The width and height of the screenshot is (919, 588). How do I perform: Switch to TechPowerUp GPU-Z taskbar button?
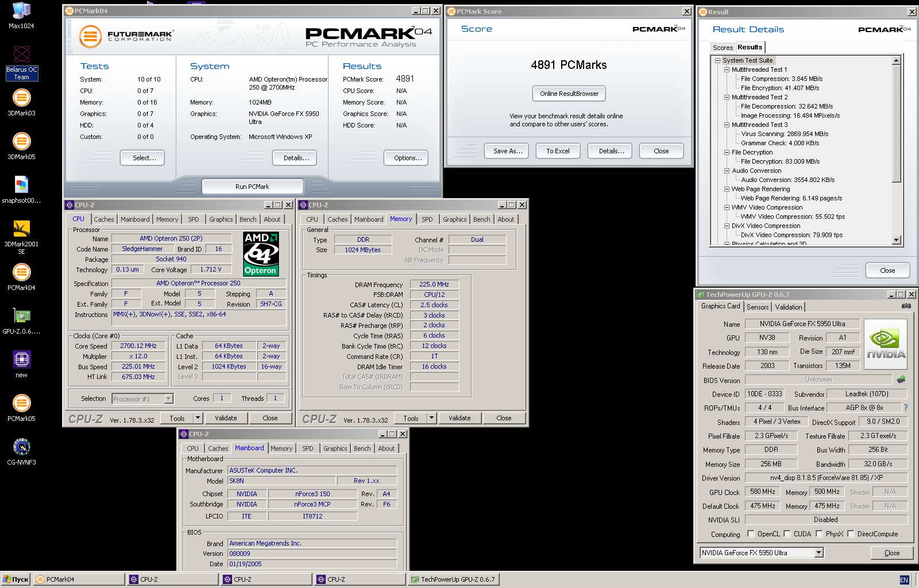tap(453, 579)
